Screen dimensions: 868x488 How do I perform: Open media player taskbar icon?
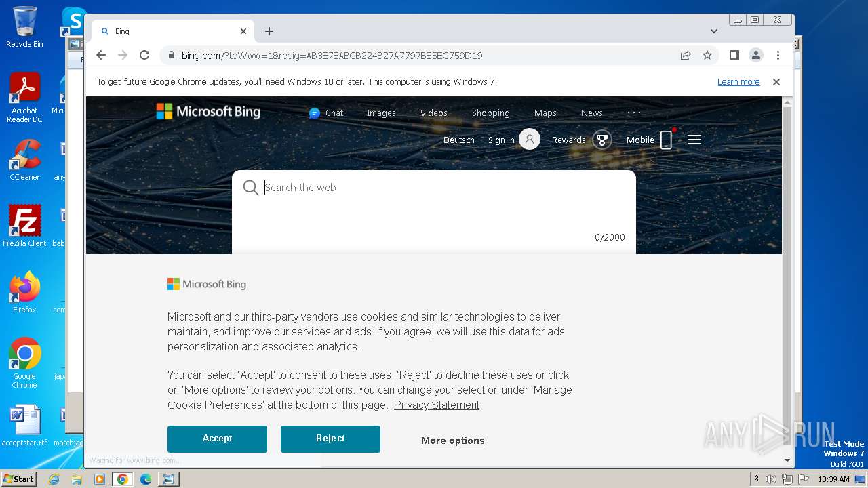[100, 479]
